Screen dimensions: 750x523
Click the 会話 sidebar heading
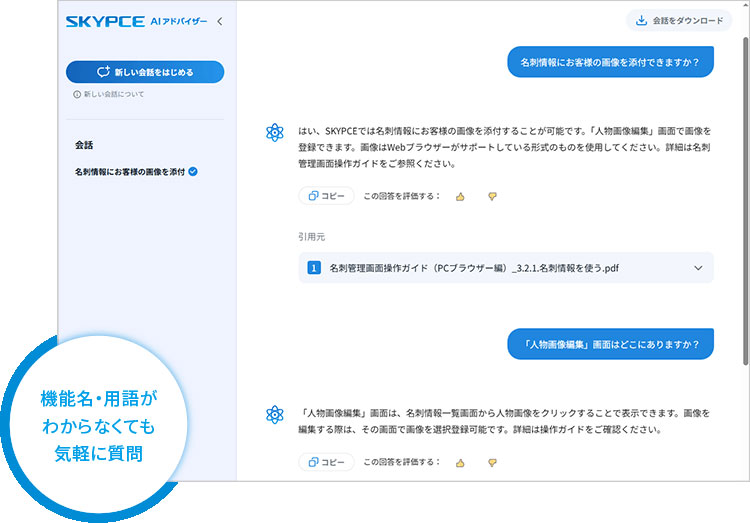click(84, 145)
